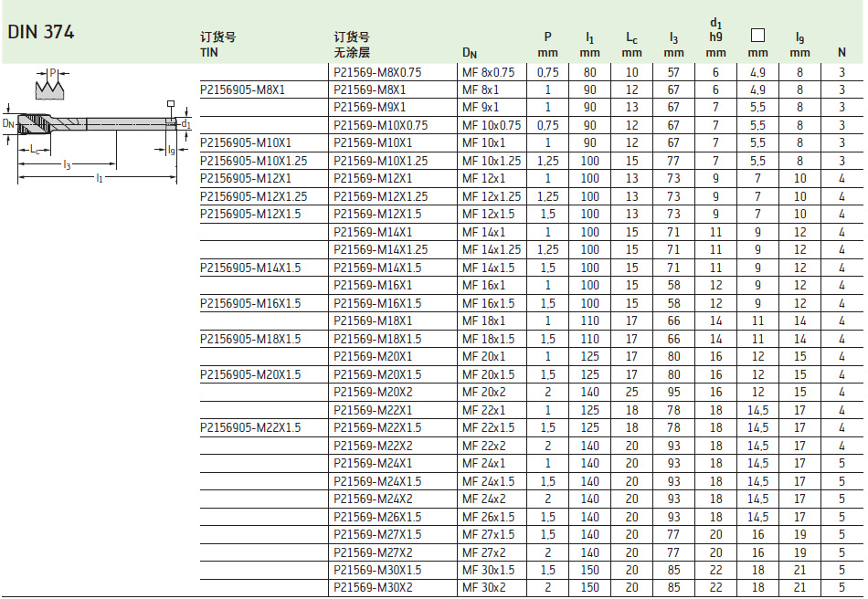The height and width of the screenshot is (599, 868).
Task: Click the N column header
Action: [842, 53]
